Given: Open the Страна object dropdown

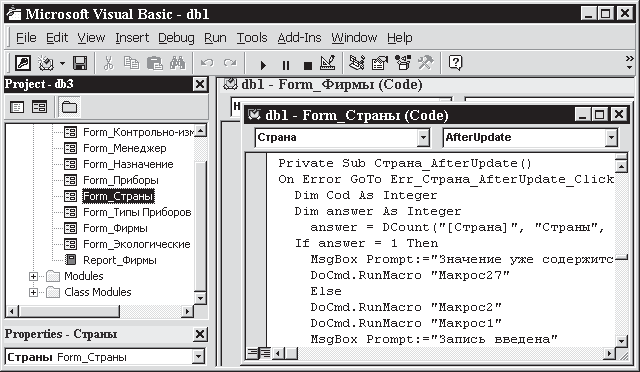Looking at the screenshot, I should [423, 138].
